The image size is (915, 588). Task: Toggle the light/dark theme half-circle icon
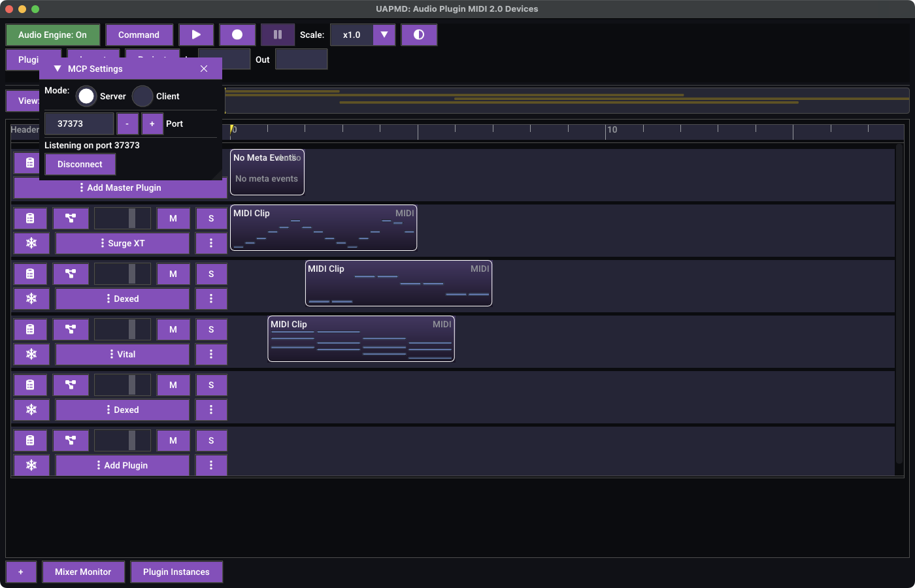pyautogui.click(x=419, y=35)
